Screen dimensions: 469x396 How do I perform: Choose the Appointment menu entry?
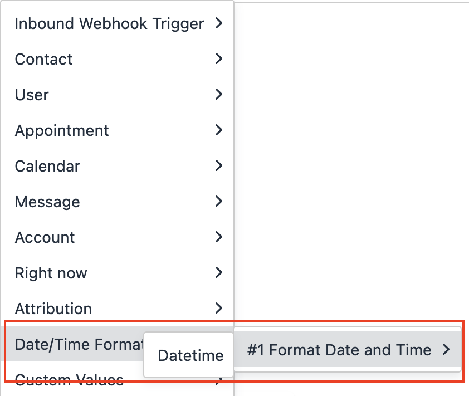[x=117, y=130]
